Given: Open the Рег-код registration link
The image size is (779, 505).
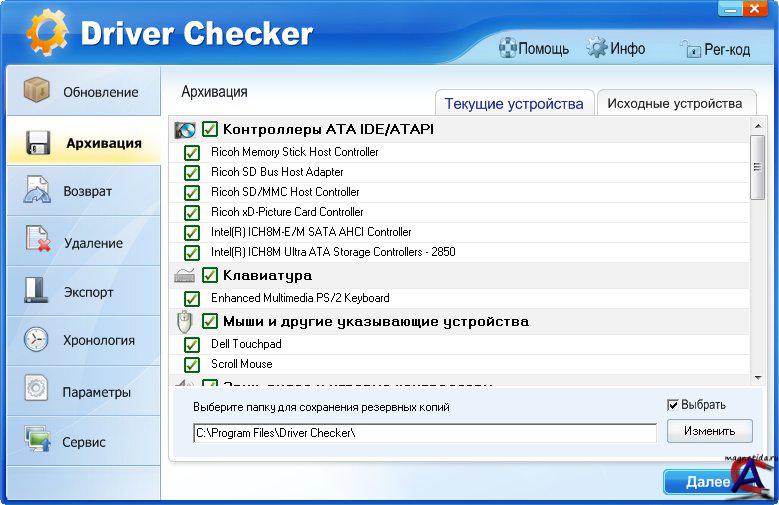Looking at the screenshot, I should pyautogui.click(x=715, y=49).
